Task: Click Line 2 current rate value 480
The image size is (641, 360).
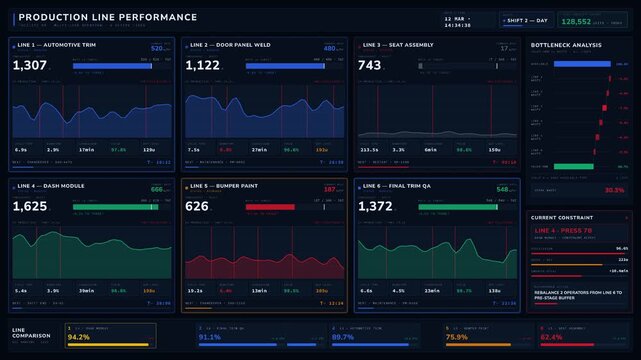Action: pyautogui.click(x=329, y=49)
